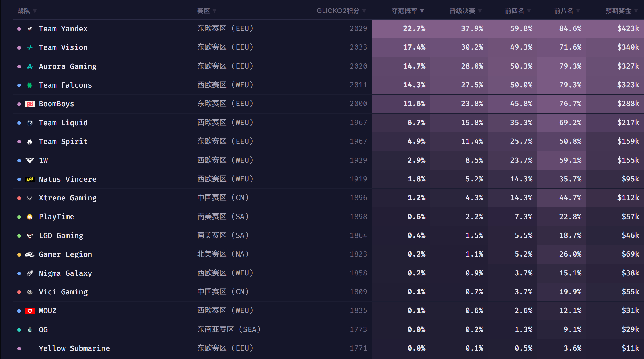Sort by 赛区 column arrow
Screen dimensions: 644x359
214,11
